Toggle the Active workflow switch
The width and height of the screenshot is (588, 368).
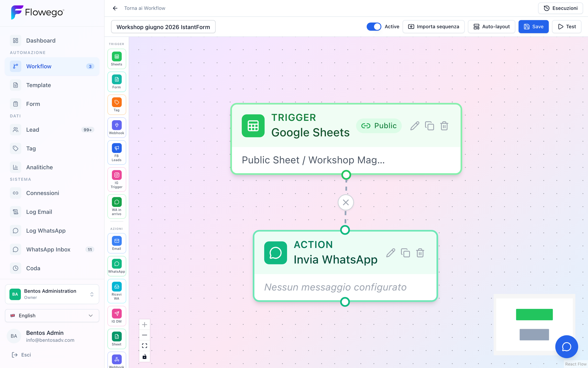coord(374,26)
